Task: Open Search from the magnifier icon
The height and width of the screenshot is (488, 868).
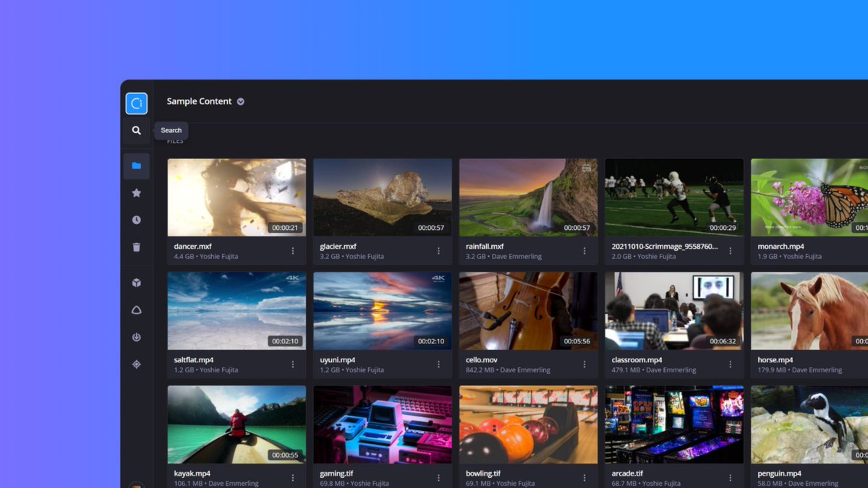Action: pos(136,131)
